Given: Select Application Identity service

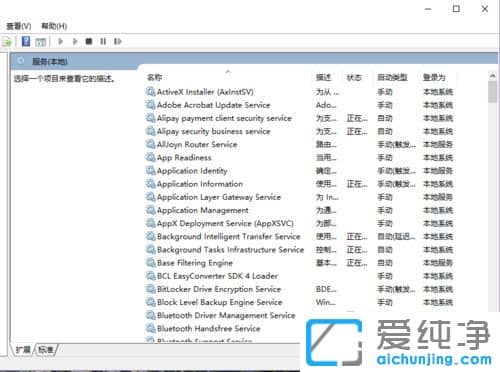Looking at the screenshot, I should tap(192, 171).
